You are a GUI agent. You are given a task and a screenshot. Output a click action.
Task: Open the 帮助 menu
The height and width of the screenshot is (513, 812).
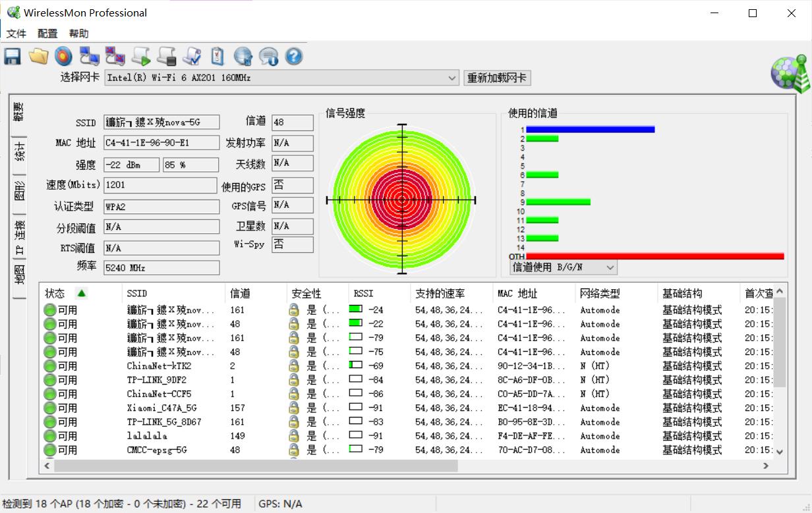coord(78,34)
